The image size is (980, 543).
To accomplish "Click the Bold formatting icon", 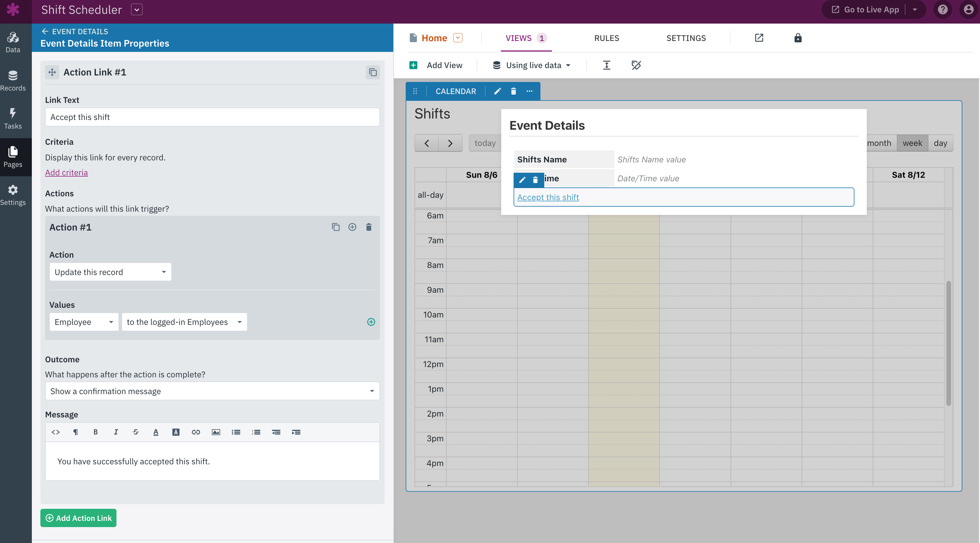I will pos(96,432).
